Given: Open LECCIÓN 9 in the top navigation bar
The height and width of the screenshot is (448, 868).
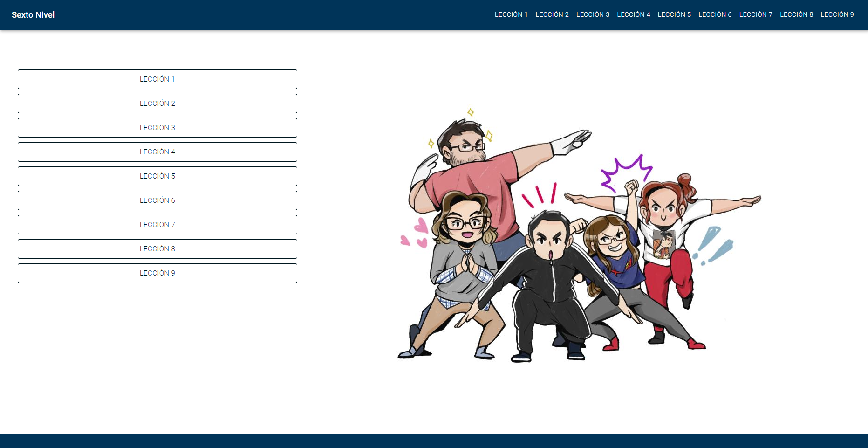Looking at the screenshot, I should (x=837, y=15).
